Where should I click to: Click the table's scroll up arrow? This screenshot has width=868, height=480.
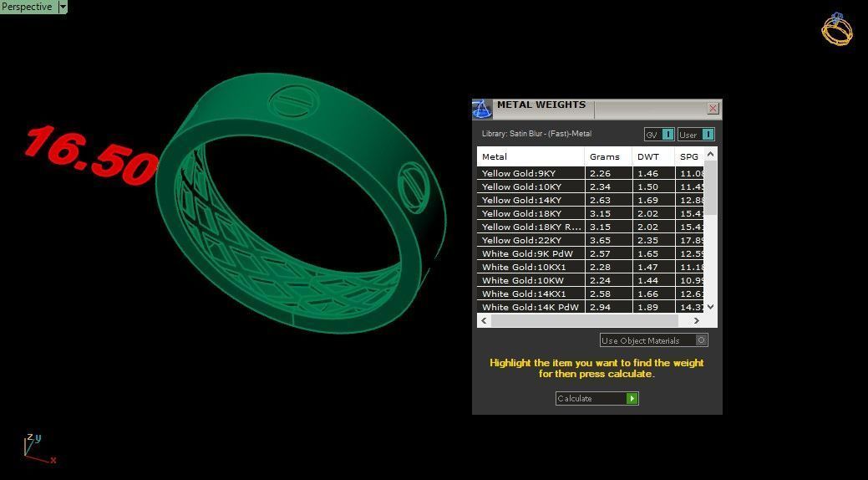tap(711, 154)
